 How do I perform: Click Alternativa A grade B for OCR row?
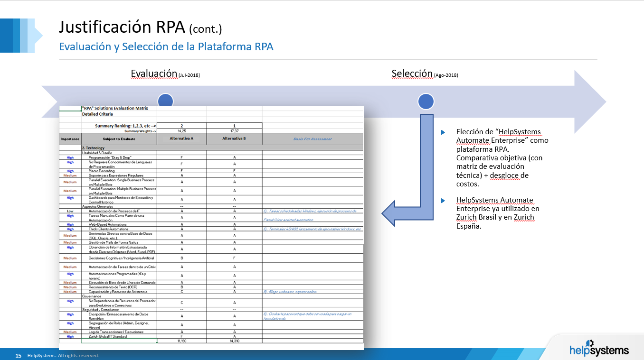pos(181,287)
